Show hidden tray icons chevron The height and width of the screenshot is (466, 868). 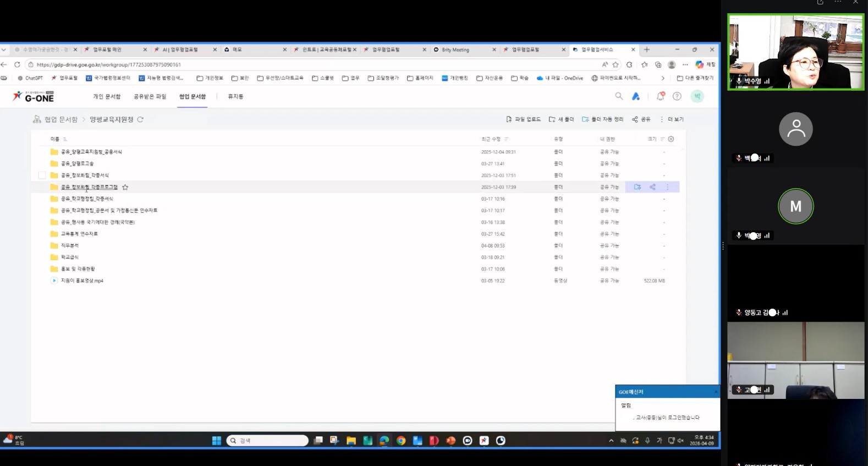pos(611,441)
